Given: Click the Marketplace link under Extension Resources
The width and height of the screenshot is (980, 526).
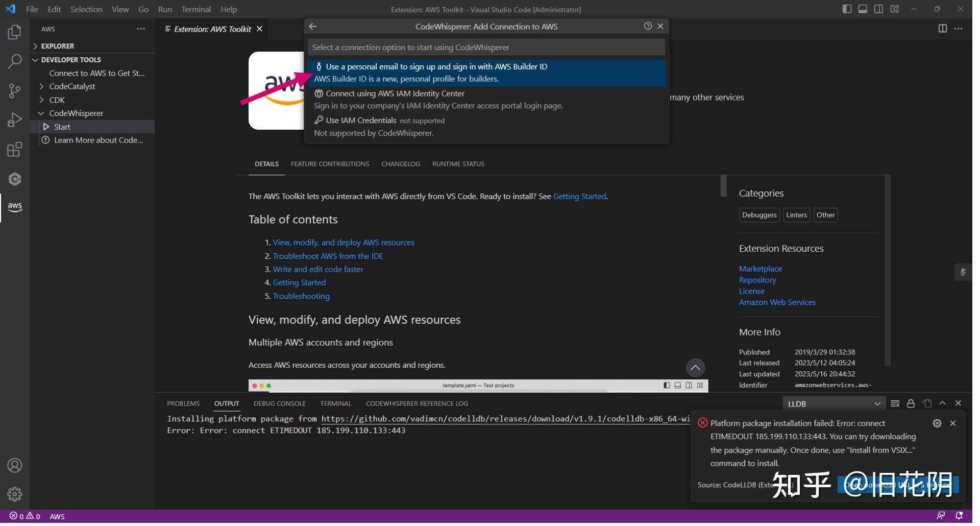Looking at the screenshot, I should pos(760,269).
